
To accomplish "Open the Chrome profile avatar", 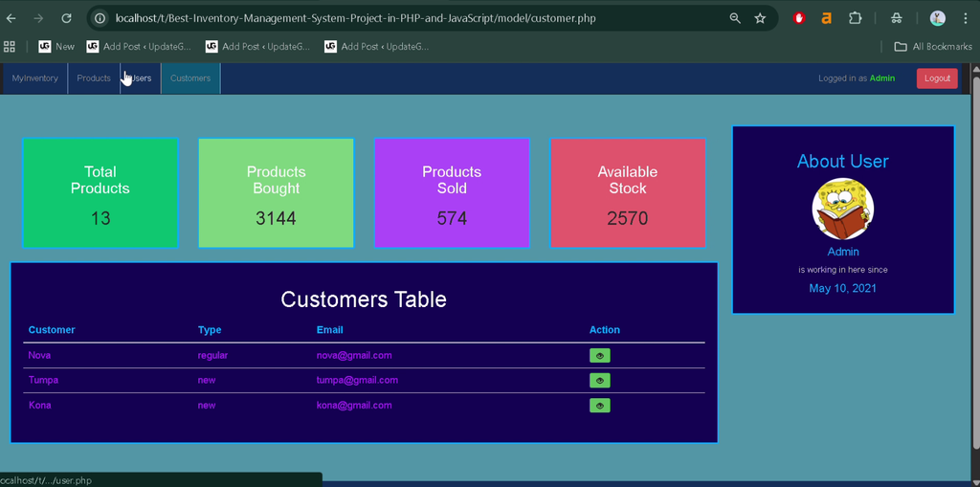I will click(938, 18).
